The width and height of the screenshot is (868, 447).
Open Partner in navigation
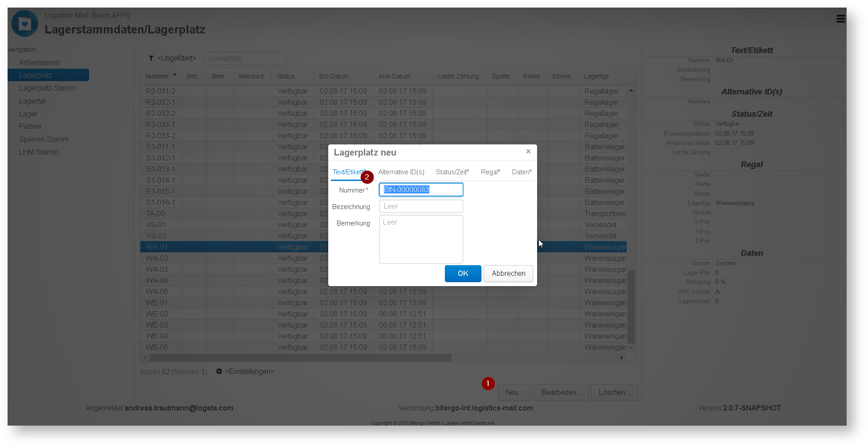pos(30,127)
